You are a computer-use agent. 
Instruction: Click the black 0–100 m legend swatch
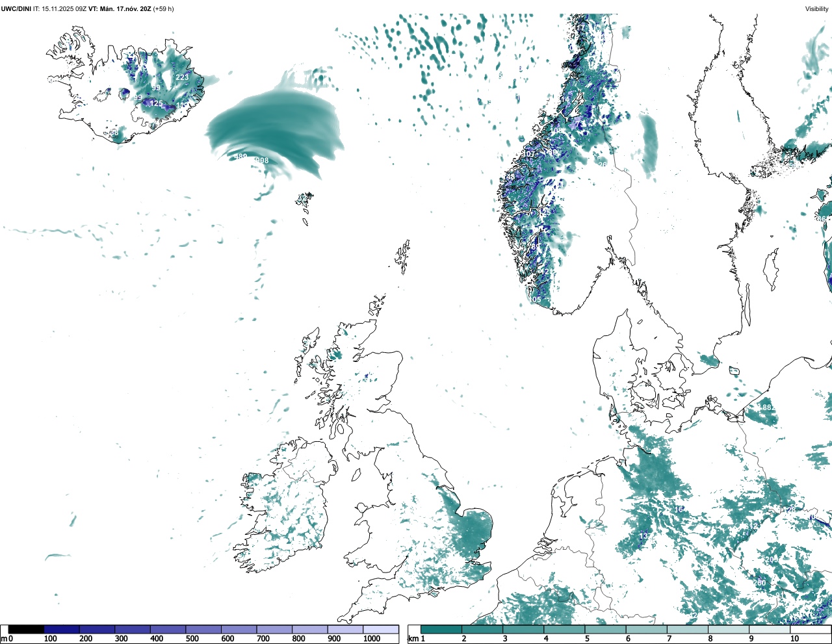27,629
